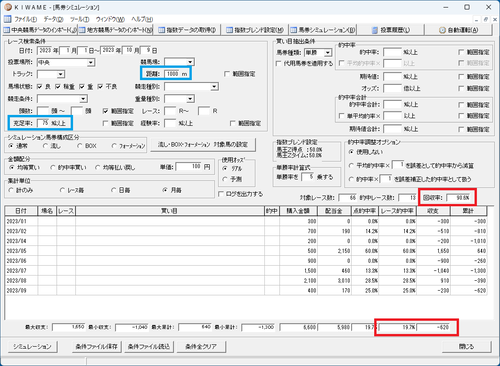This screenshot has height=366, width=500.
Task: Open the 馬券種類 dropdown
Action: (328, 53)
